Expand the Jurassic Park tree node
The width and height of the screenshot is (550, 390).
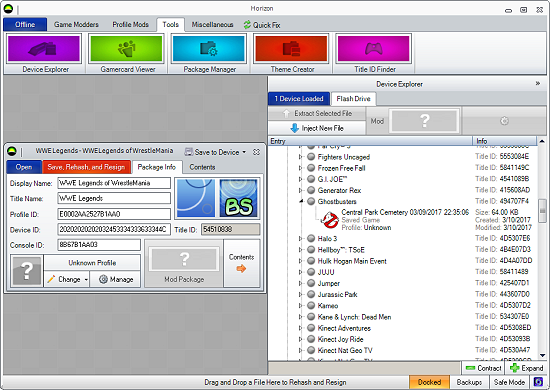[x=300, y=294]
